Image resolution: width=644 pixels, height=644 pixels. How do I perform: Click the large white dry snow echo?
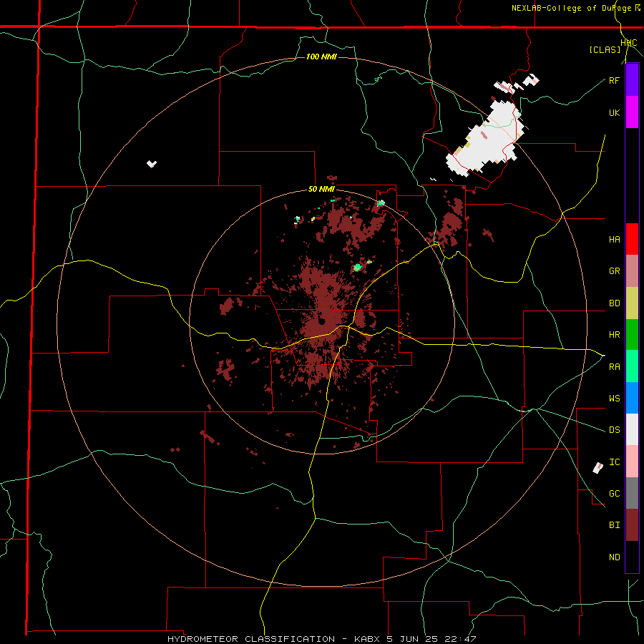pos(484,139)
